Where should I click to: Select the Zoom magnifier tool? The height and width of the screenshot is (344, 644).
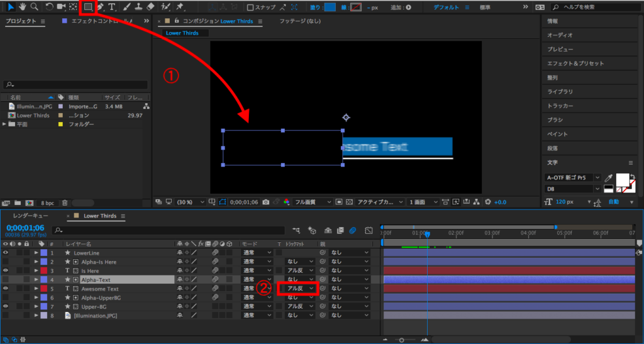(34, 7)
